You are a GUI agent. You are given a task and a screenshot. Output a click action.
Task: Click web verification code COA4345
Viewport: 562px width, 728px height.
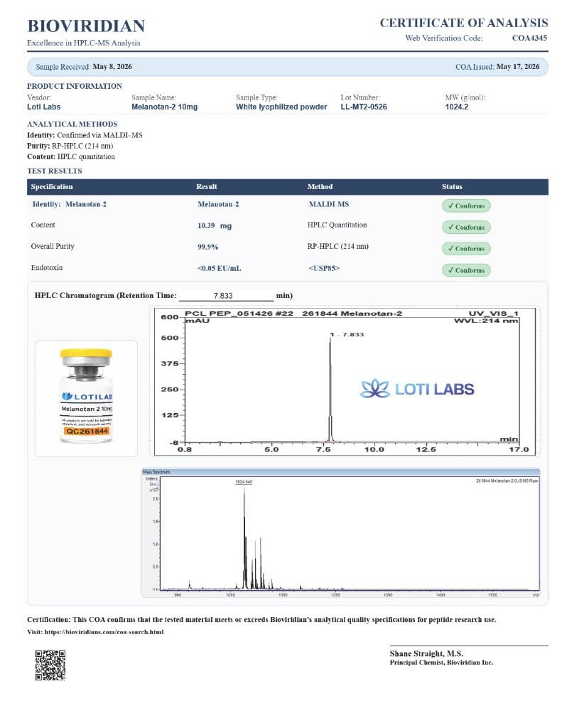pyautogui.click(x=529, y=38)
